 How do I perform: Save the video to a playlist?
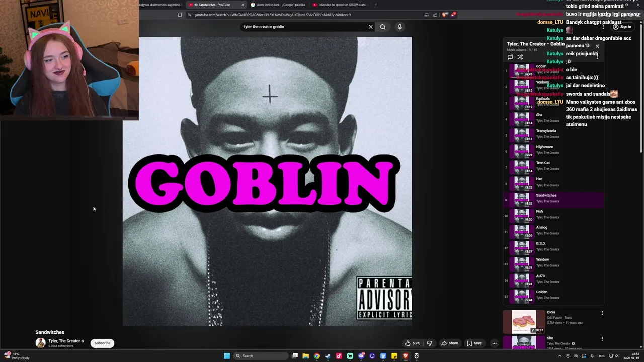(474, 343)
